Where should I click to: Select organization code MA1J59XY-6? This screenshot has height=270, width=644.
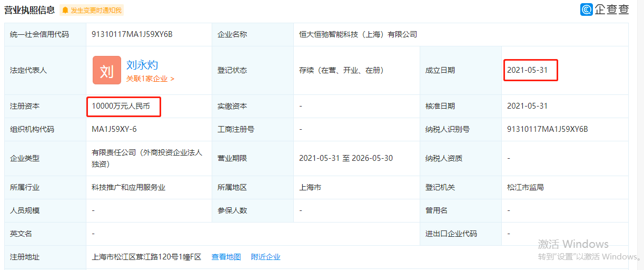pyautogui.click(x=114, y=129)
